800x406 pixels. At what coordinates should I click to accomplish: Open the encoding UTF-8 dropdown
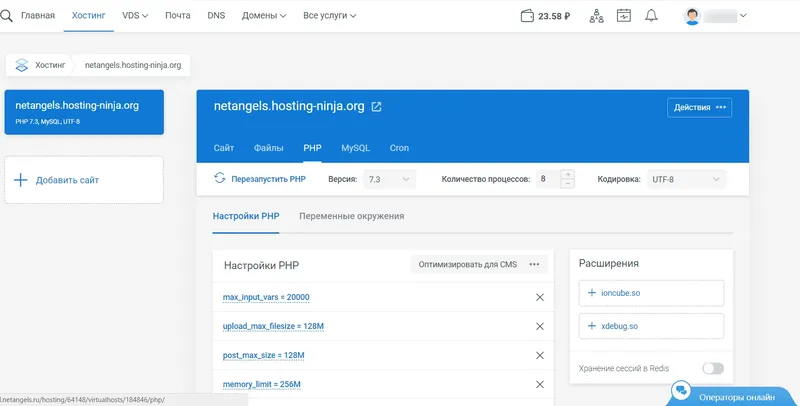[x=686, y=180]
